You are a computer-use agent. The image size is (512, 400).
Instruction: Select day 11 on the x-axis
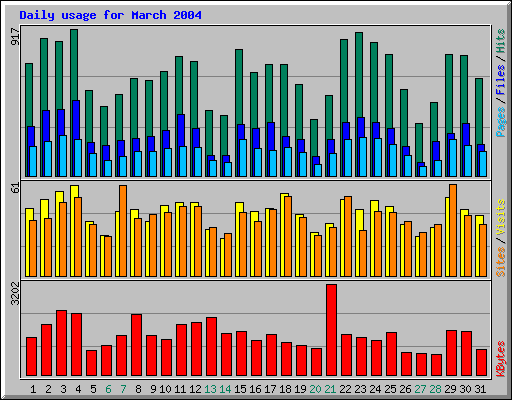pos(180,389)
